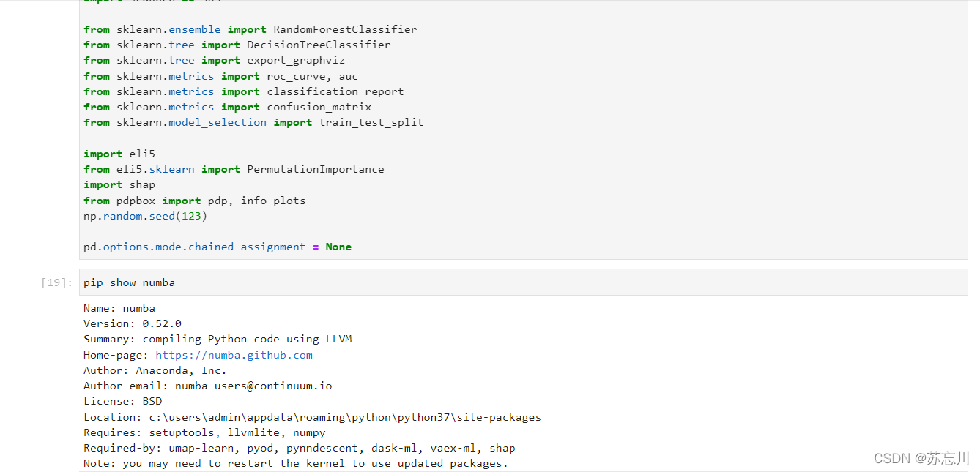Click the numba-users@continuum.io email text
This screenshot has height=472, width=980.
pyautogui.click(x=253, y=386)
